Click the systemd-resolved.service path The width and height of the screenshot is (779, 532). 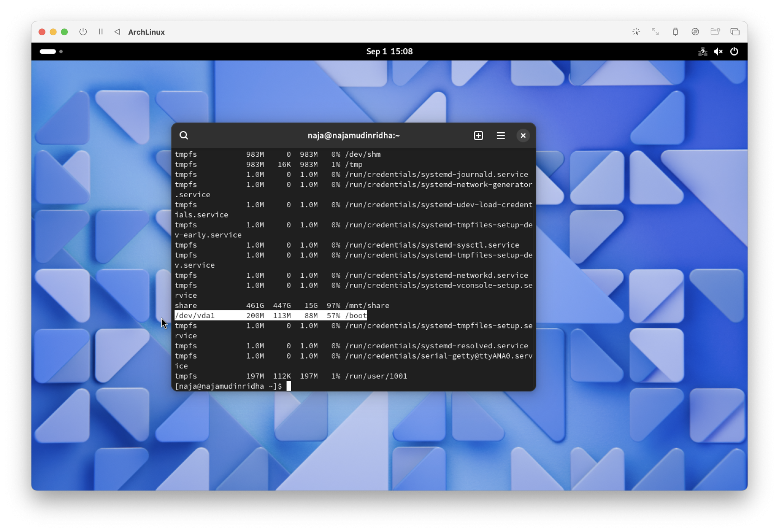coord(436,346)
